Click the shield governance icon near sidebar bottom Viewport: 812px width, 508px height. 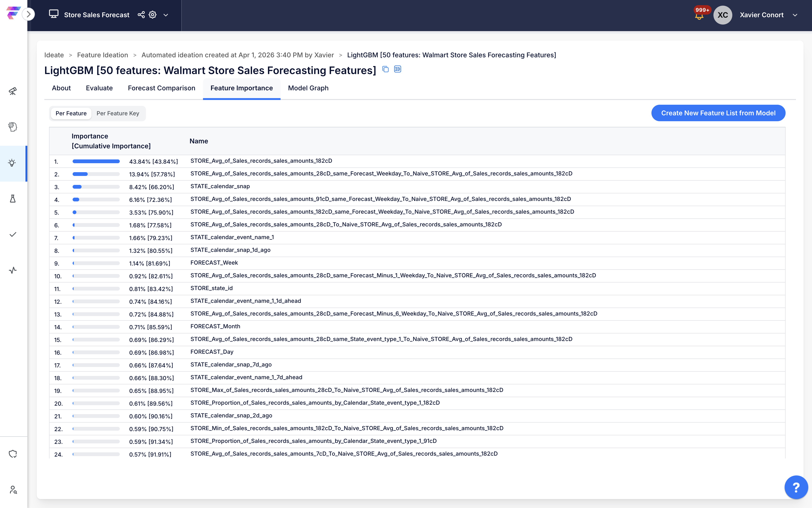(13, 454)
